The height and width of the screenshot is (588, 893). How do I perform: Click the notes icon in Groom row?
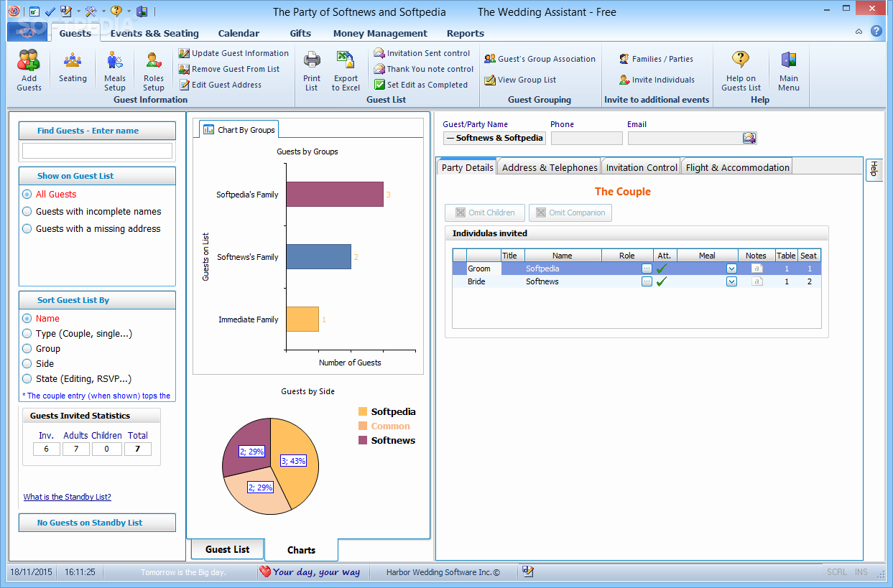756,269
